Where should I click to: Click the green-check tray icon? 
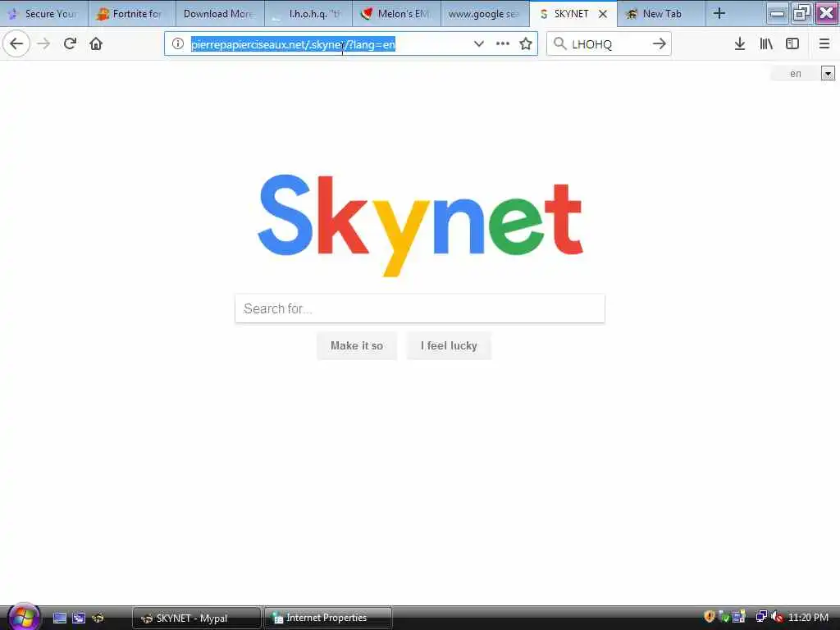(x=724, y=617)
